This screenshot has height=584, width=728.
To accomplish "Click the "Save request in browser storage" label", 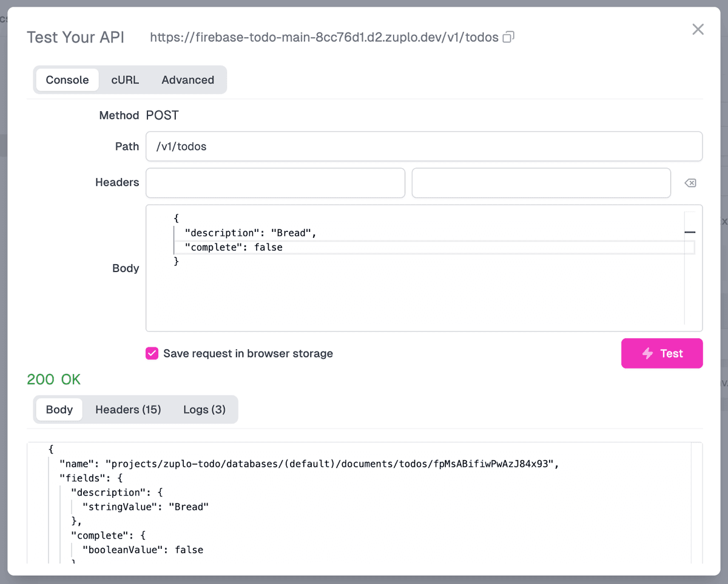I will 248,353.
